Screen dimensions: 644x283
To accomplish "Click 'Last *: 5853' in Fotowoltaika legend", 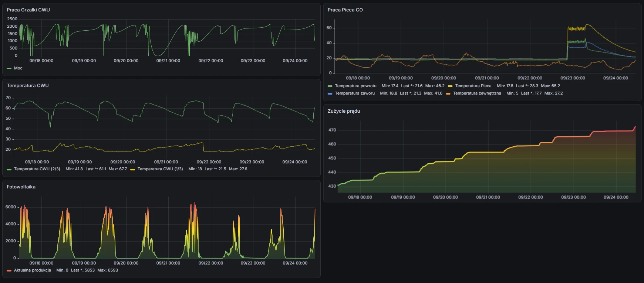I will [x=83, y=270].
